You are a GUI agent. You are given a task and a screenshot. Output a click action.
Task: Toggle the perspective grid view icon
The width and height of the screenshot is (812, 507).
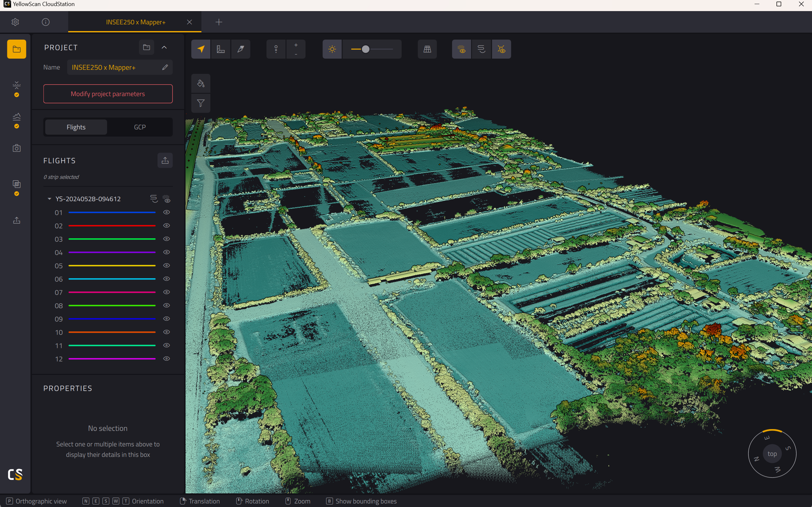pyautogui.click(x=427, y=49)
